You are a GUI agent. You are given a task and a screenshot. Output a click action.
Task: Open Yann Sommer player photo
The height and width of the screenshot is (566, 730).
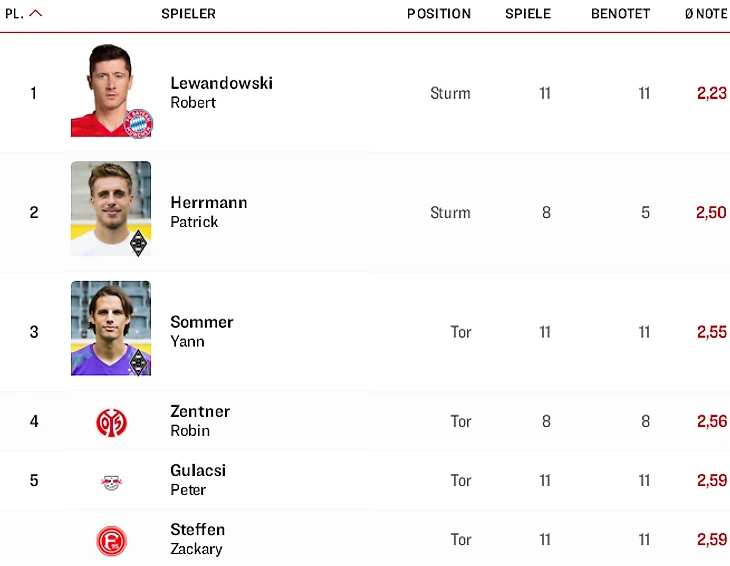[111, 328]
